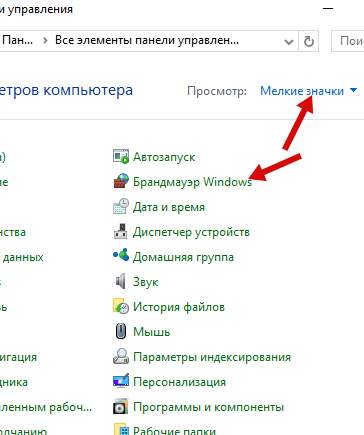Open the Мелкие значки view dropdown
The height and width of the screenshot is (435, 364).
click(308, 91)
